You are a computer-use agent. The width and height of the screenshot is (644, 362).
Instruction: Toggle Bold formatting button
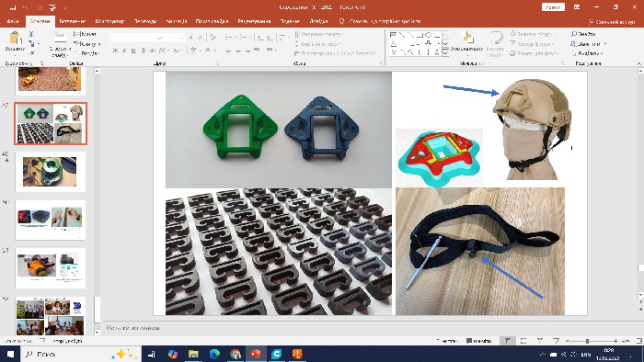(x=115, y=51)
